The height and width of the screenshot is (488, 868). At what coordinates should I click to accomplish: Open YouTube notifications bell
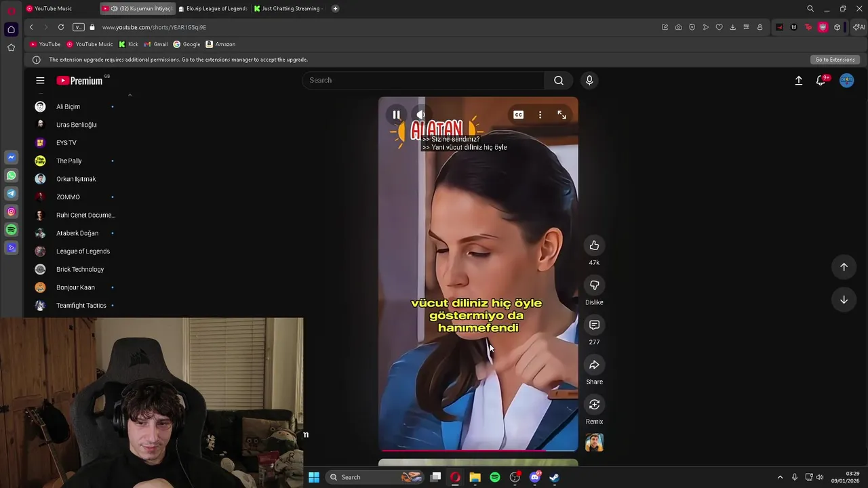821,80
